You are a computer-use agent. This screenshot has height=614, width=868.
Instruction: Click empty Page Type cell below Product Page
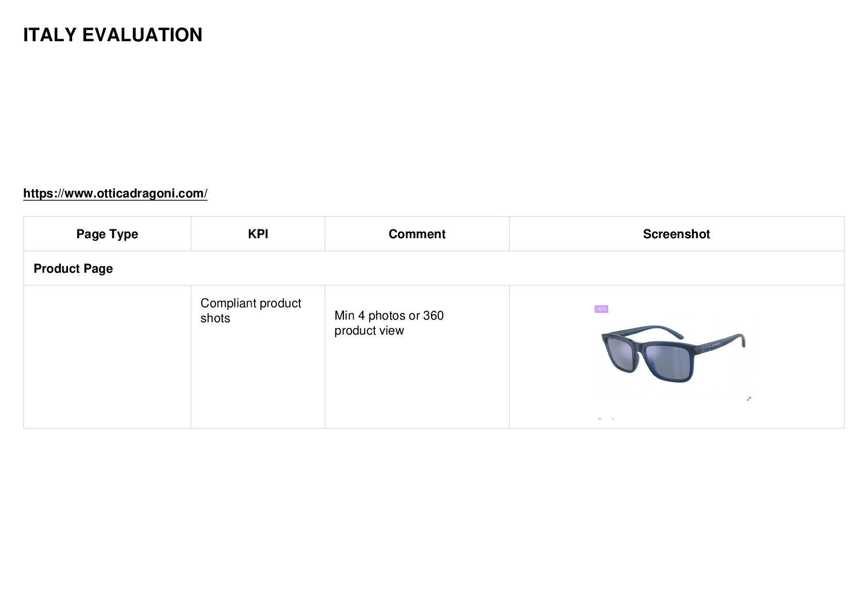pyautogui.click(x=107, y=357)
